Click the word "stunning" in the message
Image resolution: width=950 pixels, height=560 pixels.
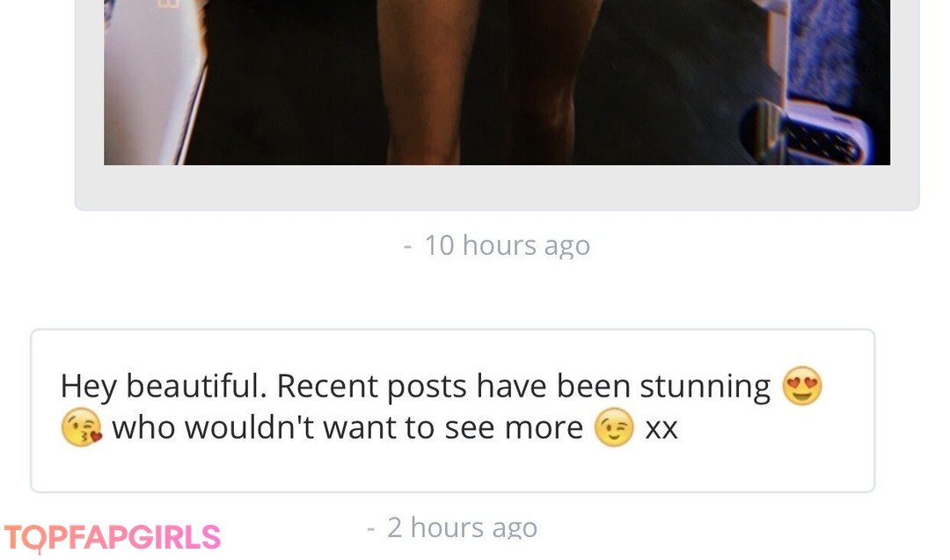tap(705, 386)
